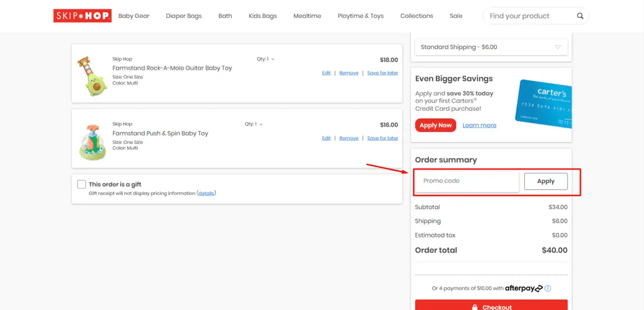The width and height of the screenshot is (644, 310).
Task: Open the Bath menu
Action: [225, 16]
